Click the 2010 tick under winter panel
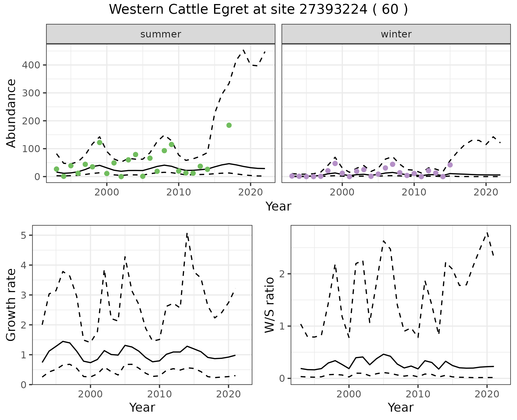The width and height of the screenshot is (517, 420). coord(414,192)
